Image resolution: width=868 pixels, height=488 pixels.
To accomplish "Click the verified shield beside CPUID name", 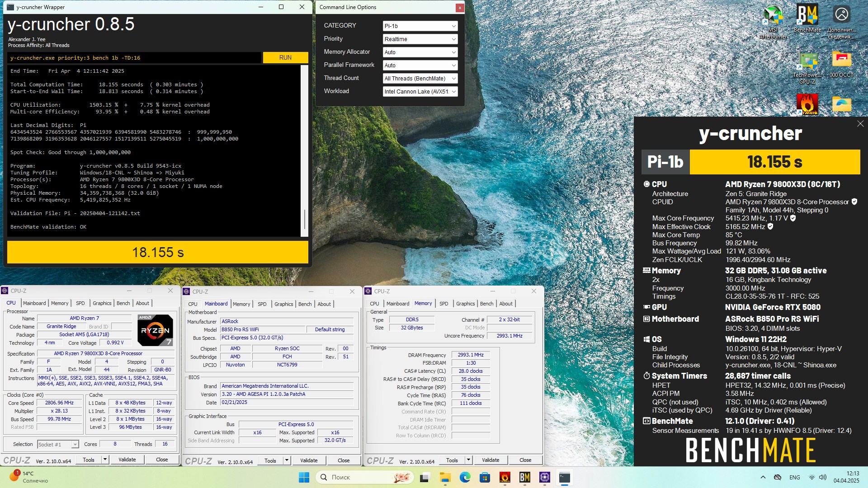I will click(854, 202).
